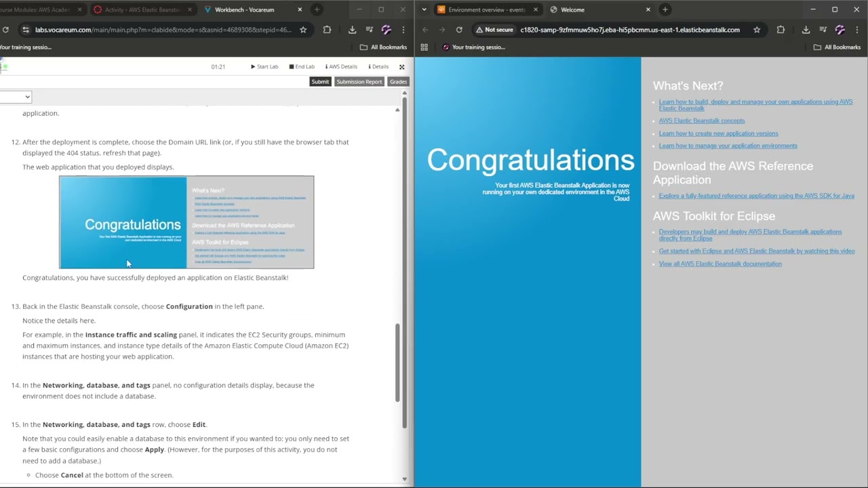This screenshot has height=488, width=868.
Task: Open a new tab in left browser window
Action: [317, 9]
